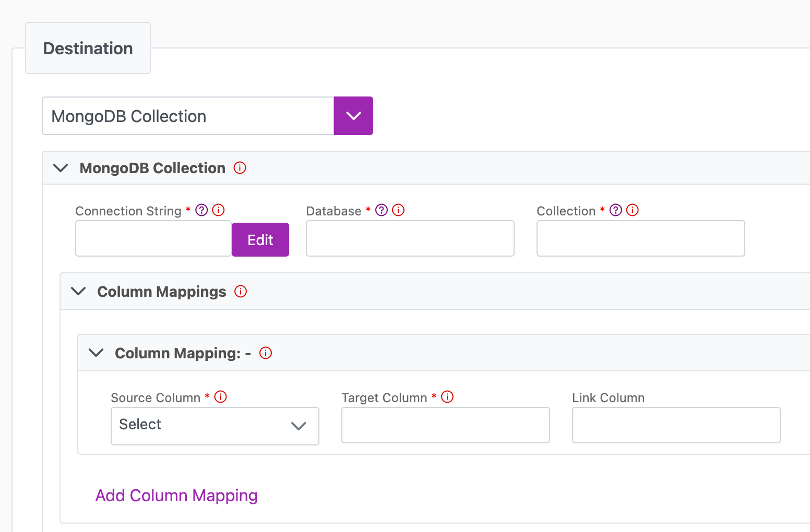Viewport: 810px width, 532px height.
Task: Collapse the MongoDB Collection section chevron
Action: coord(61,168)
